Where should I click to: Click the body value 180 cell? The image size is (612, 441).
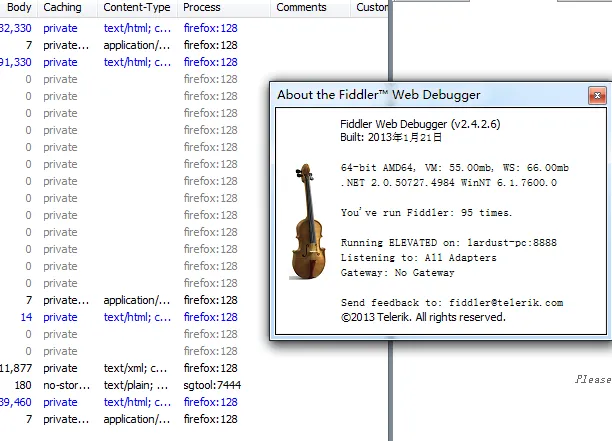pyautogui.click(x=23, y=385)
